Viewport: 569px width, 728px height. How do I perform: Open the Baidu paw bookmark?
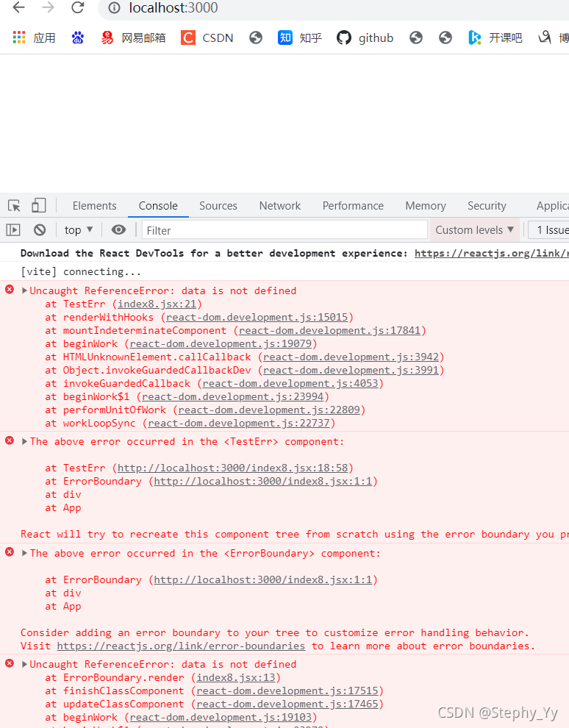pyautogui.click(x=77, y=38)
